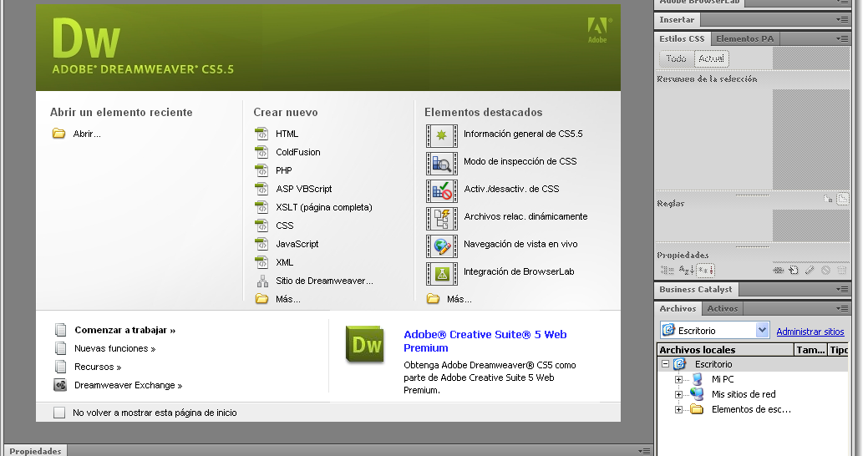
Task: Click the attach style sheet chain icon
Action: pyautogui.click(x=779, y=270)
